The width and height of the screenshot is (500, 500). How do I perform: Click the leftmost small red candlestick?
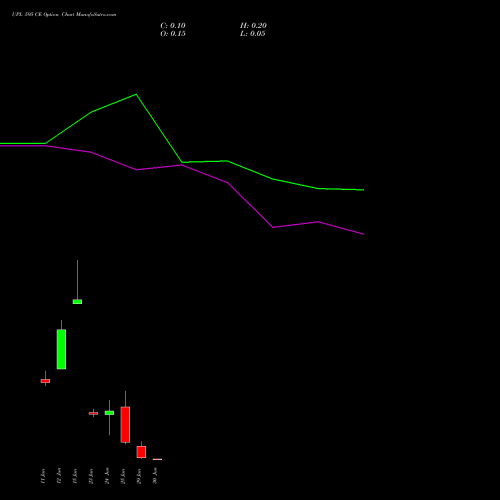45,381
